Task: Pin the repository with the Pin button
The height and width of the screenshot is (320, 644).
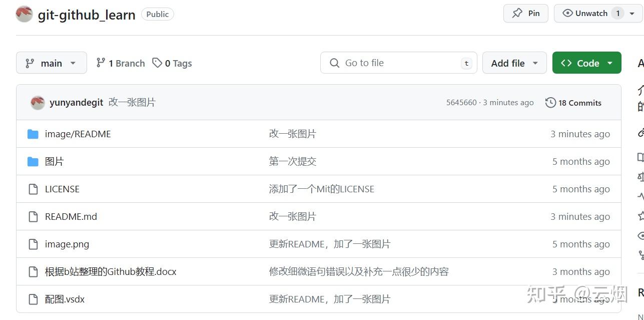Action: pos(525,14)
